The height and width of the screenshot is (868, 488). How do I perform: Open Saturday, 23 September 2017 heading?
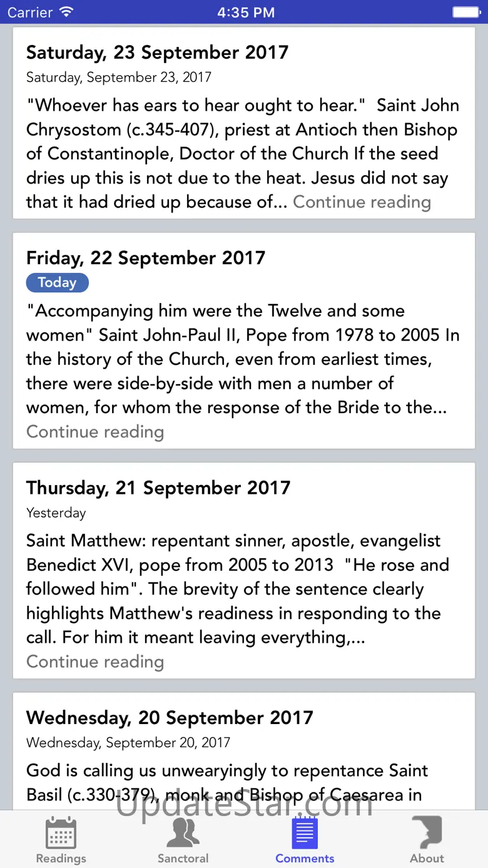click(157, 53)
